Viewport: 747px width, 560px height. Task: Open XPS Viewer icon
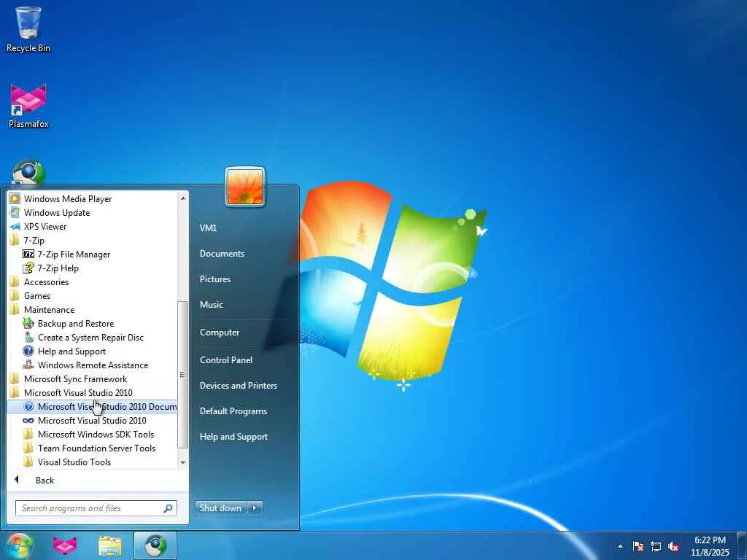(15, 227)
